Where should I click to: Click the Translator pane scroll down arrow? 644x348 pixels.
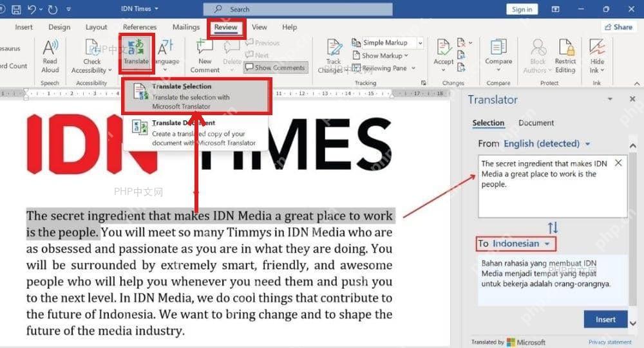633,324
